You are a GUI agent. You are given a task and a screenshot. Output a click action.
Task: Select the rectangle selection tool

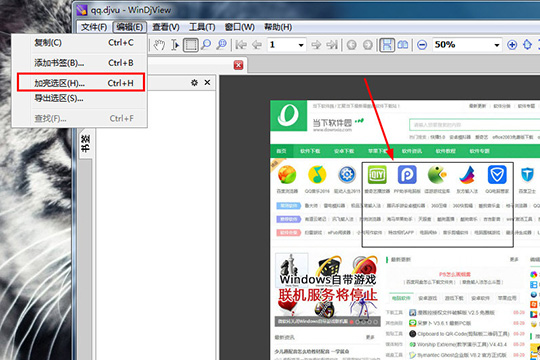pyautogui.click(x=190, y=45)
